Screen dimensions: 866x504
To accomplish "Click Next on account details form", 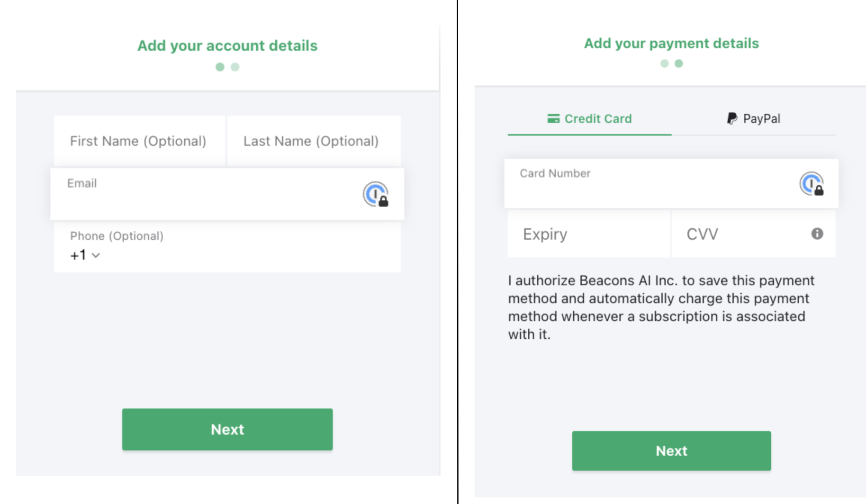I will coord(227,429).
